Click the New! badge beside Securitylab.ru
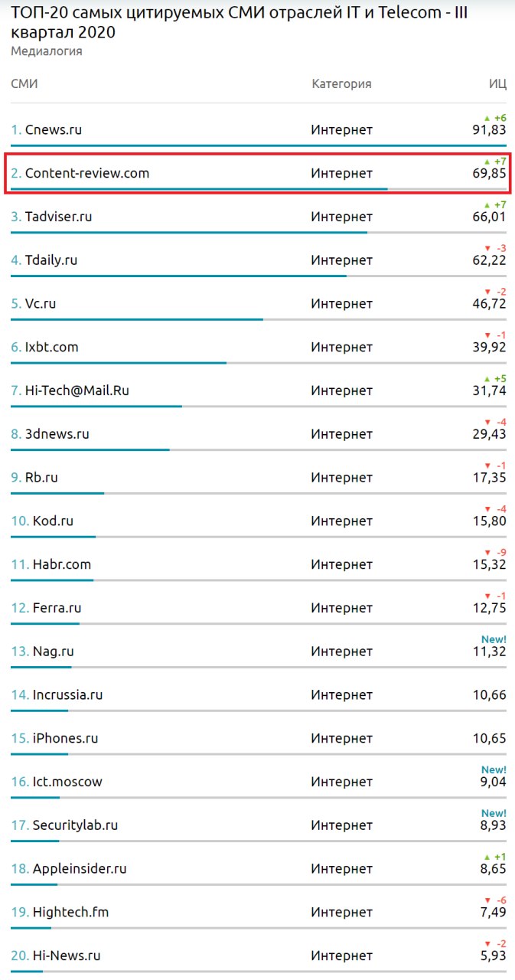 click(494, 813)
